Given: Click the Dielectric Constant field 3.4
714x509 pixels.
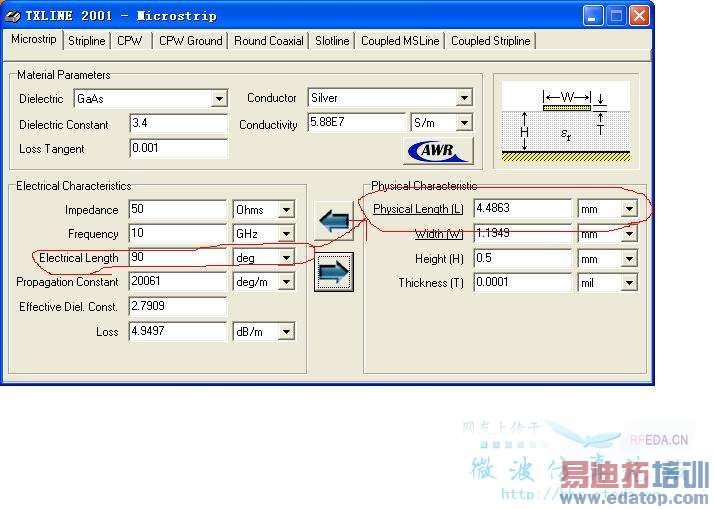Looking at the screenshot, I should 178,123.
